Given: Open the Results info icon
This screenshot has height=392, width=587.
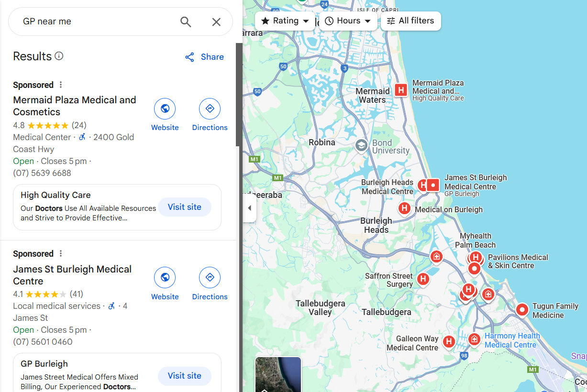Looking at the screenshot, I should pyautogui.click(x=59, y=56).
